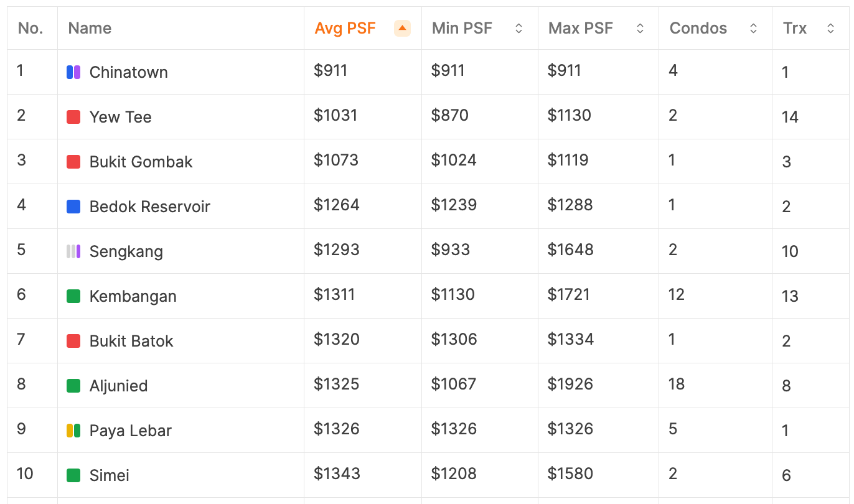Click the $1926 Max PSF cell for Aljunied
The width and height of the screenshot is (854, 504).
click(x=570, y=384)
